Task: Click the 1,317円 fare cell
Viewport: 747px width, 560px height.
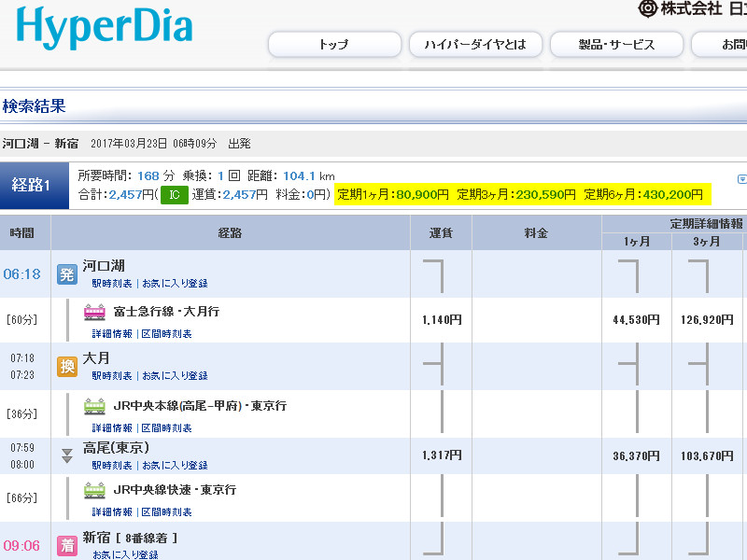Action: coord(442,455)
